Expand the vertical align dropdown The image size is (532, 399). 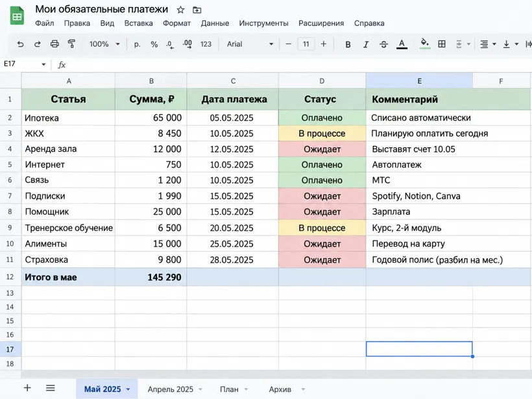point(516,44)
